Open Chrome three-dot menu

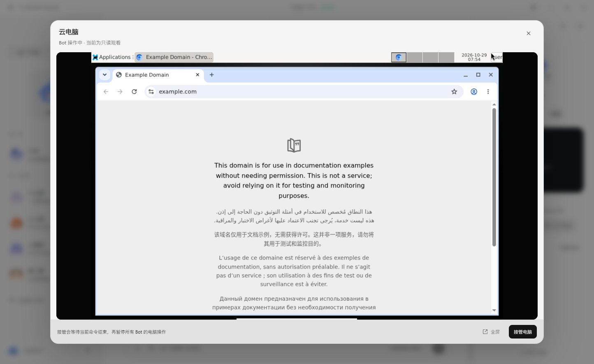tap(488, 92)
